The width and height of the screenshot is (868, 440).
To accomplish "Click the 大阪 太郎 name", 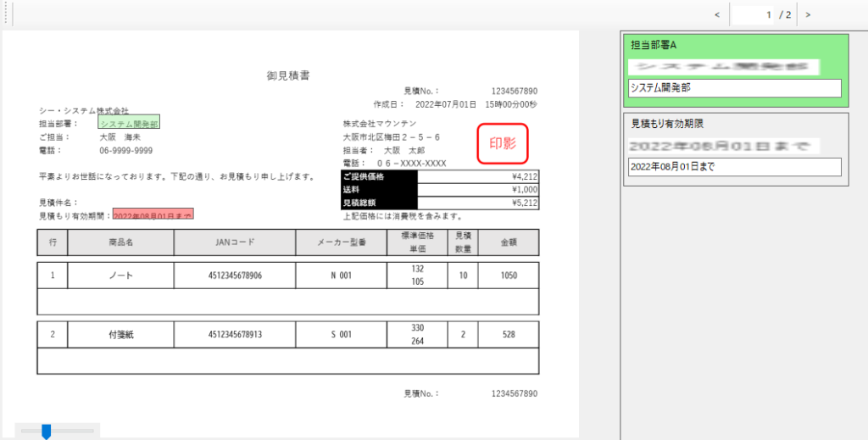I will click(404, 150).
